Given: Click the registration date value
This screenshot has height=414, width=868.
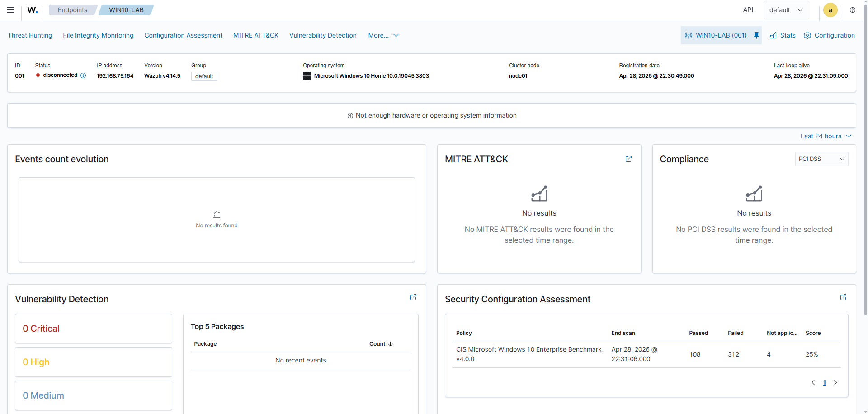Looking at the screenshot, I should tap(656, 76).
